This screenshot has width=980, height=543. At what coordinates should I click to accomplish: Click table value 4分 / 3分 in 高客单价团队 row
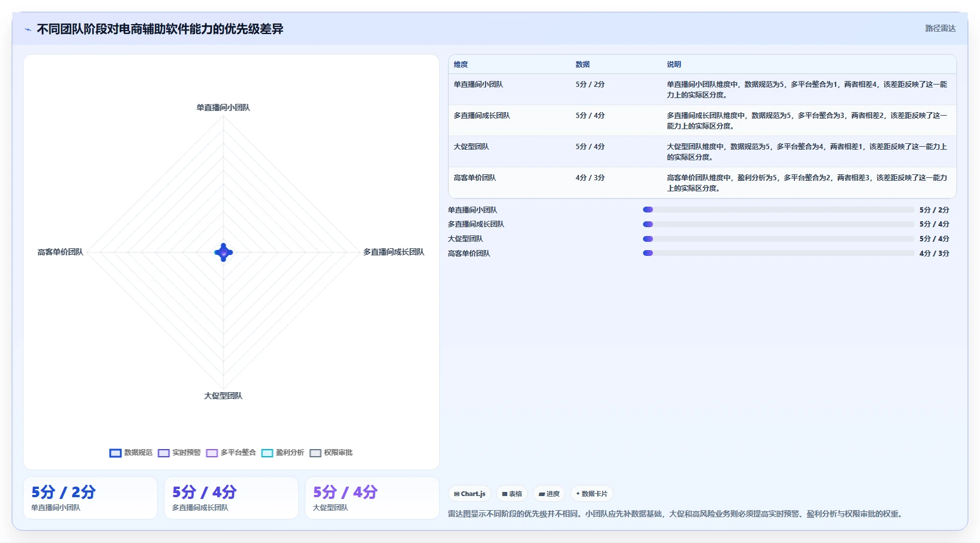pos(590,178)
